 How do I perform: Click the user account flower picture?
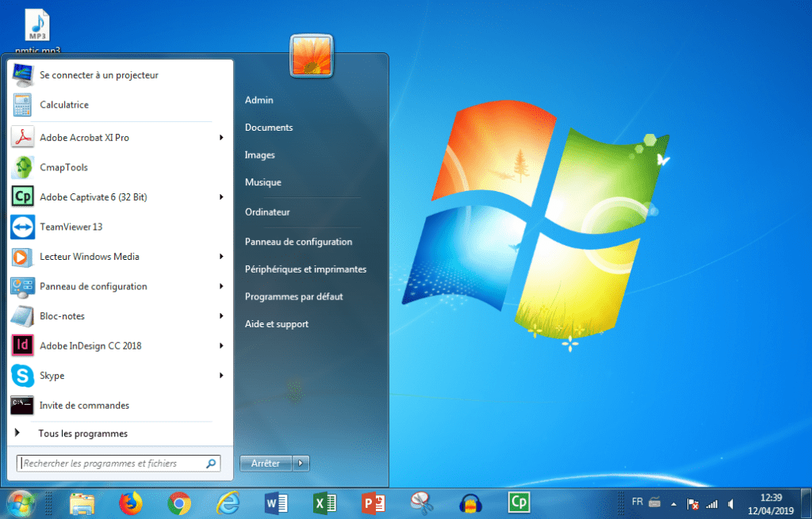pos(311,55)
